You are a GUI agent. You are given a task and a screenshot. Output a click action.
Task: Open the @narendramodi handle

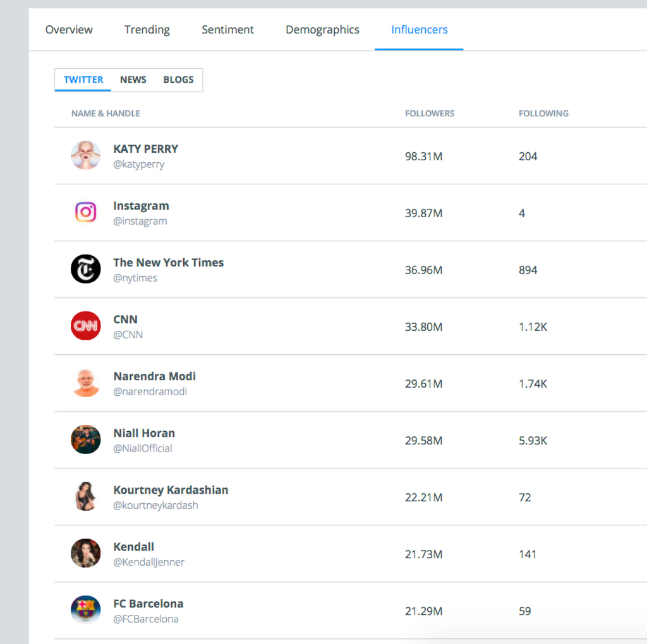(x=150, y=391)
